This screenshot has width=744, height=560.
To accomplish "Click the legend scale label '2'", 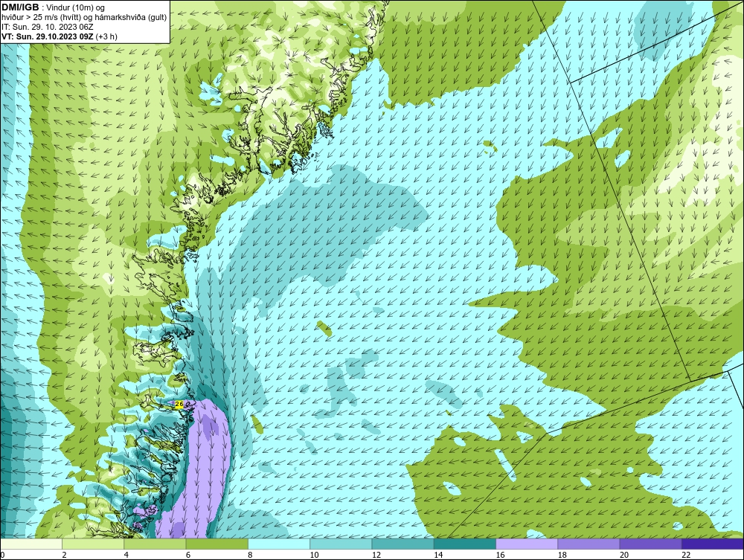I will (x=64, y=556).
